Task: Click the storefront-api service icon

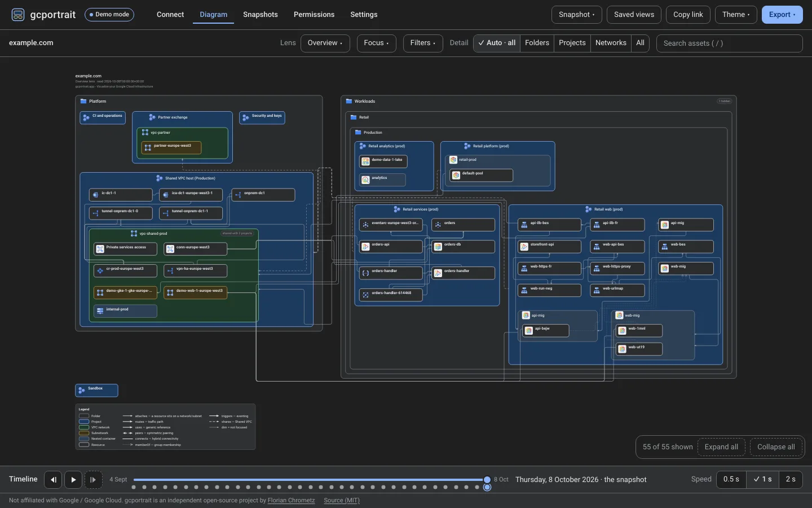Action: click(524, 247)
